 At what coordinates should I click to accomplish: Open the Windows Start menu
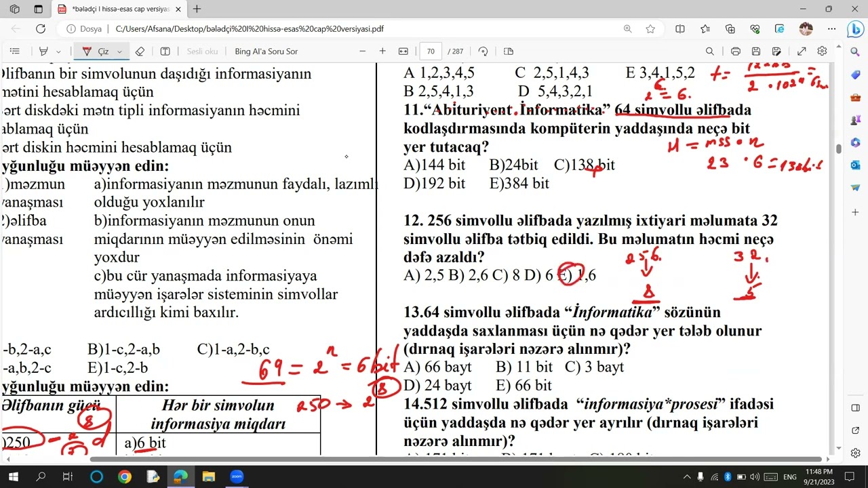[13, 476]
